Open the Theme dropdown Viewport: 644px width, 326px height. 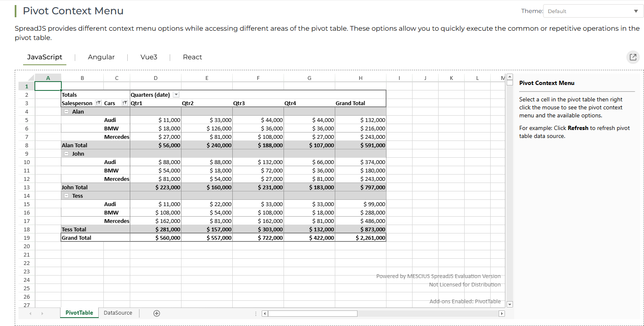coord(593,11)
